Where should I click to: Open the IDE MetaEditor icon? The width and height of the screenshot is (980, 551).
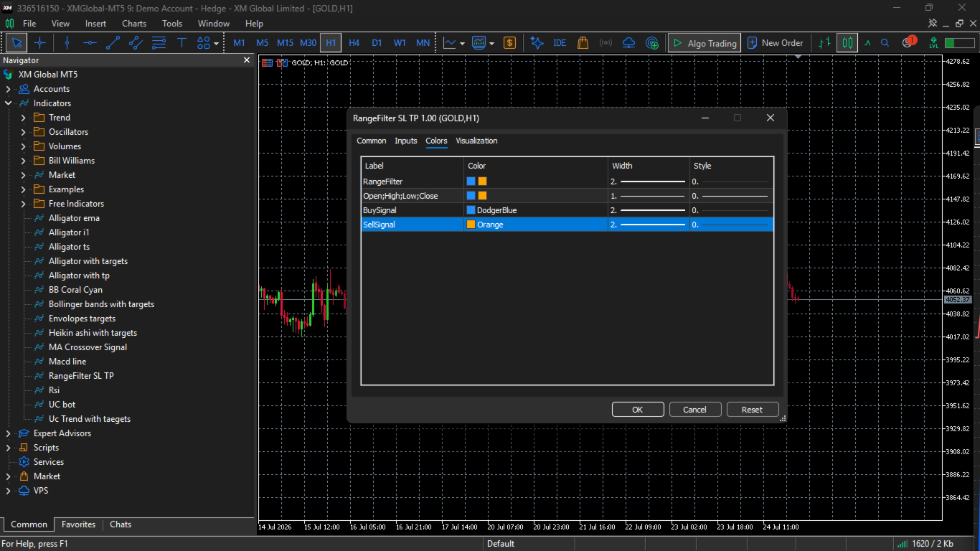(x=560, y=43)
